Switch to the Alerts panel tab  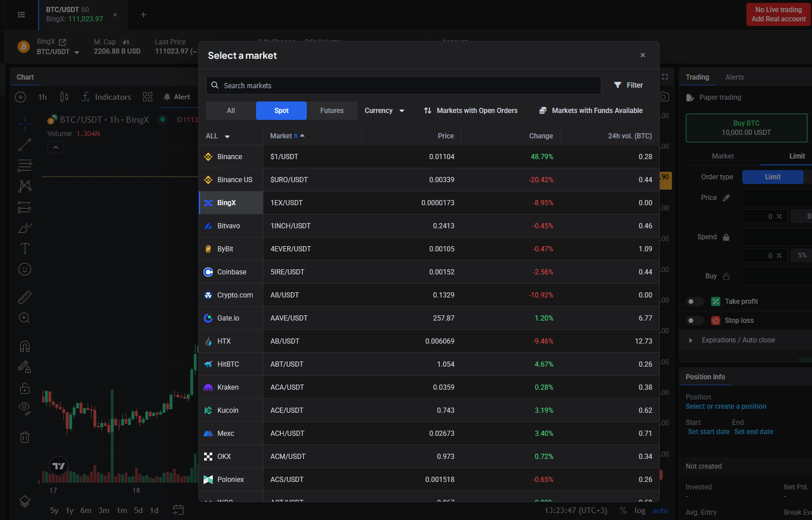pyautogui.click(x=734, y=77)
